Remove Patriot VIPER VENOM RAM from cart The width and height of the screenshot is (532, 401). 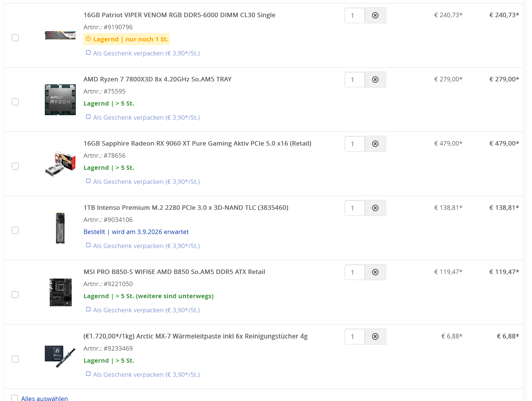pyautogui.click(x=375, y=15)
